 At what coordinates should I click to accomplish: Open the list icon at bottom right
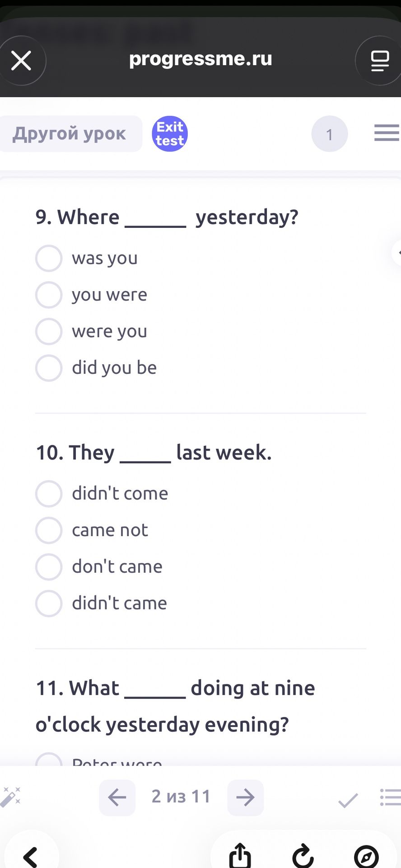point(391,797)
